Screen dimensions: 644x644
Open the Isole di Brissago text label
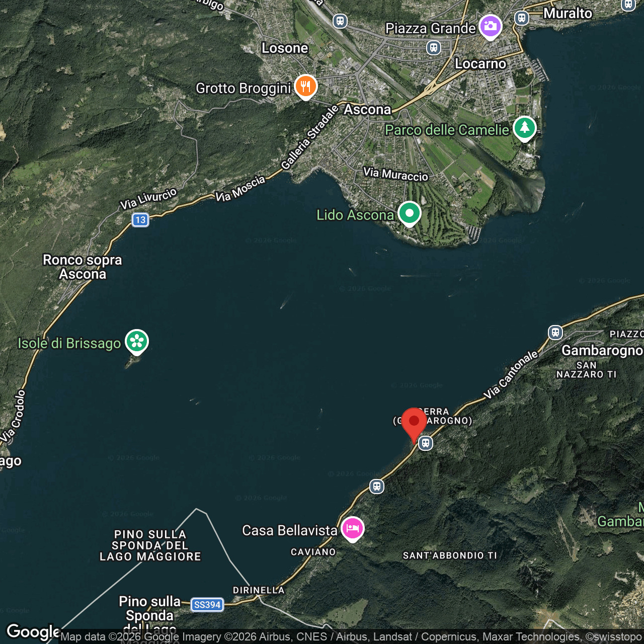[x=69, y=343]
